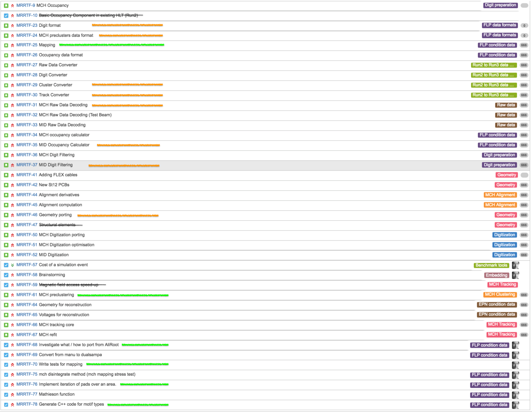Click blue checkbox icon on MRRTF-77 Mathieson
Viewport: 532px width, 412px height.
(x=6, y=395)
